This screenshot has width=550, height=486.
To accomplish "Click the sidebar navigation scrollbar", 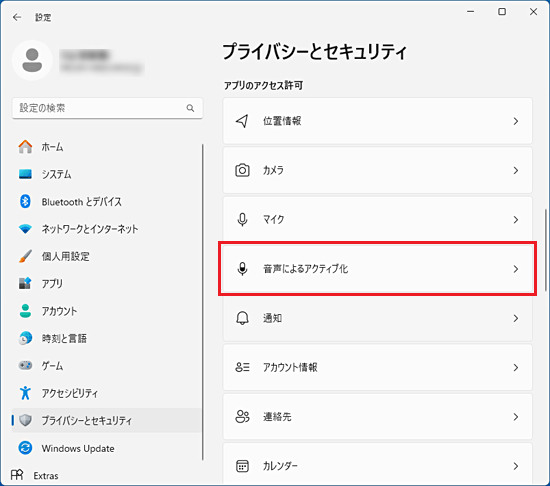I will pos(203,302).
